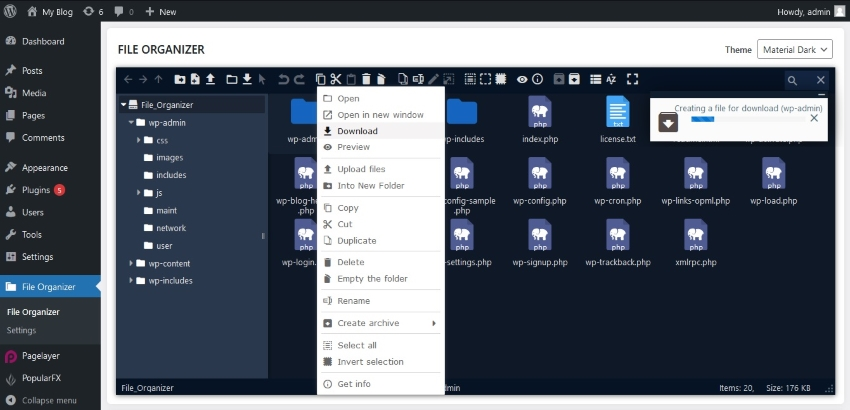Click the Upload files toolbar icon
This screenshot has height=410, width=850.
pos(210,79)
